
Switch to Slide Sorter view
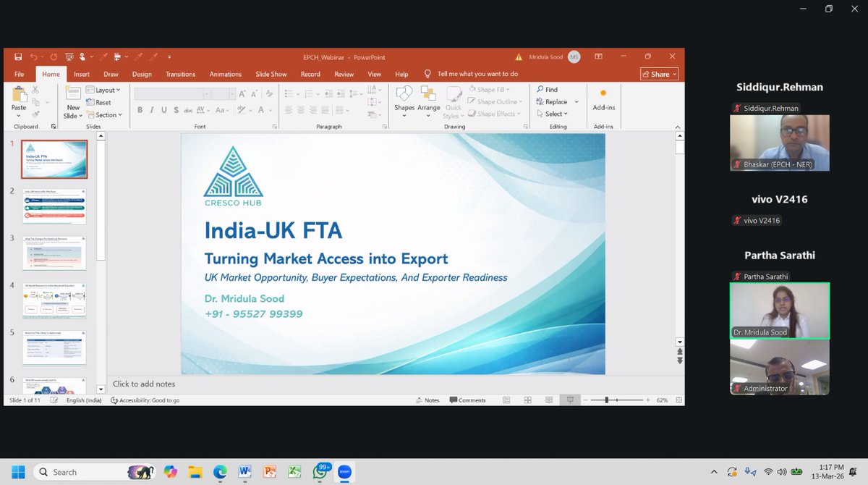tap(527, 400)
